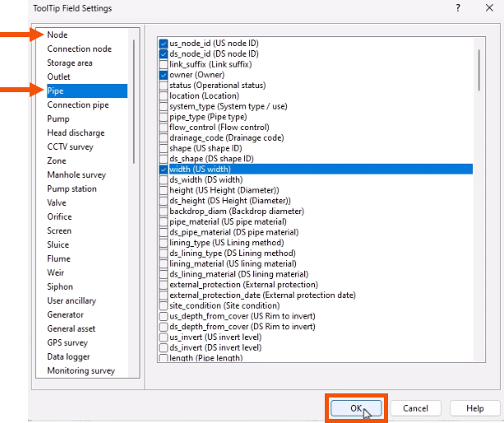
Task: Enable backdrop_diam (Backdrop diameter) checkbox
Action: [164, 211]
